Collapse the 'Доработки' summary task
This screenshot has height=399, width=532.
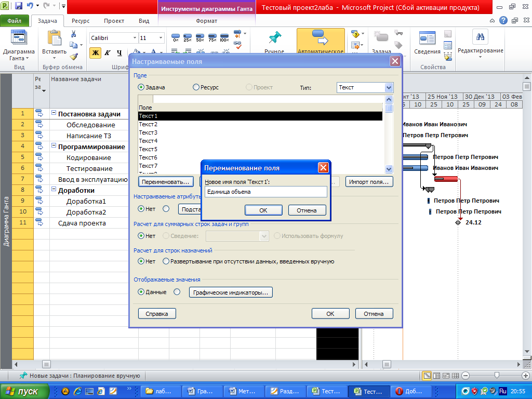point(54,189)
